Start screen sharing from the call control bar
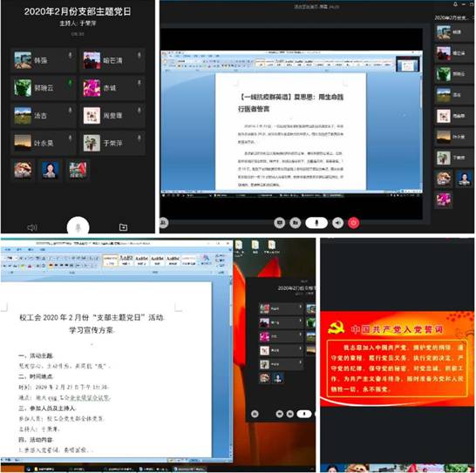This screenshot has width=476, height=473. coord(280,223)
